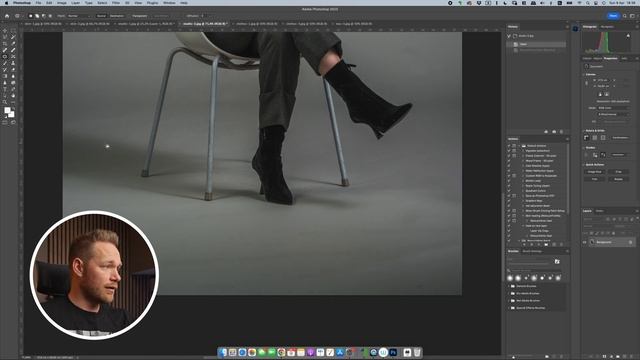The width and height of the screenshot is (640, 360).
Task: Collapse the Quick Actions section
Action: pyautogui.click(x=584, y=164)
